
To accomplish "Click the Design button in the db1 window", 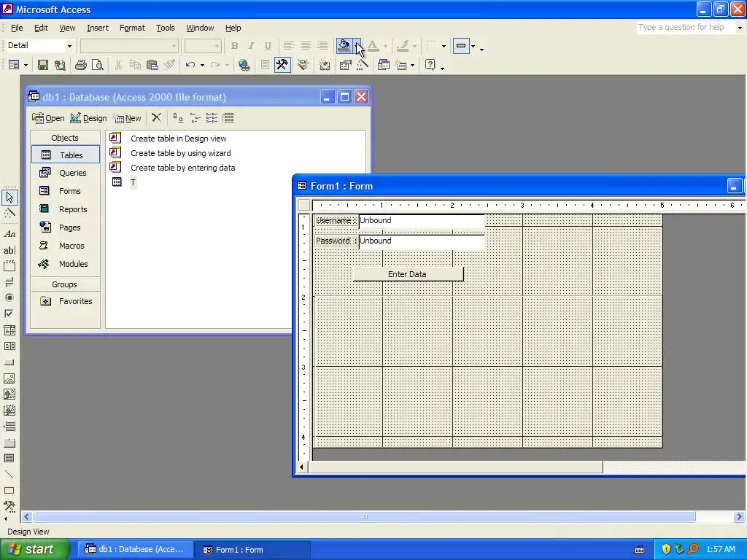I will tap(88, 118).
